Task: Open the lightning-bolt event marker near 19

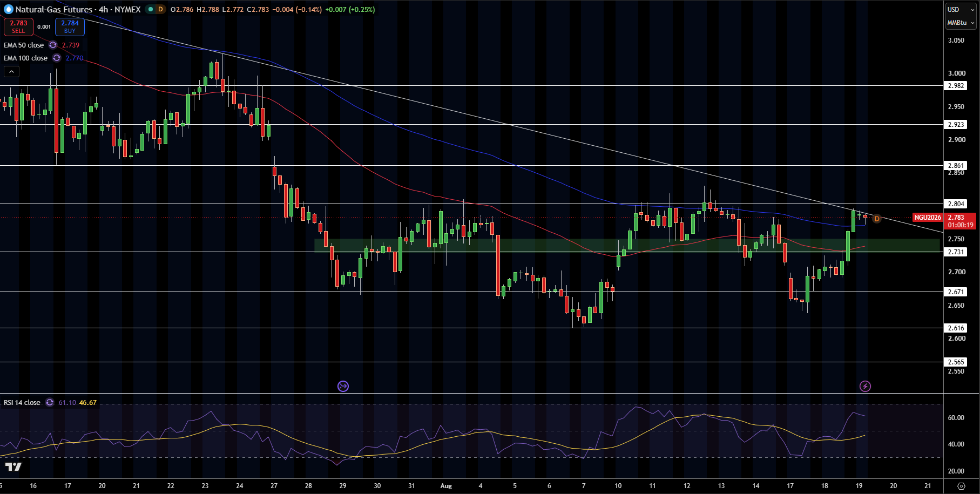Action: coord(865,386)
